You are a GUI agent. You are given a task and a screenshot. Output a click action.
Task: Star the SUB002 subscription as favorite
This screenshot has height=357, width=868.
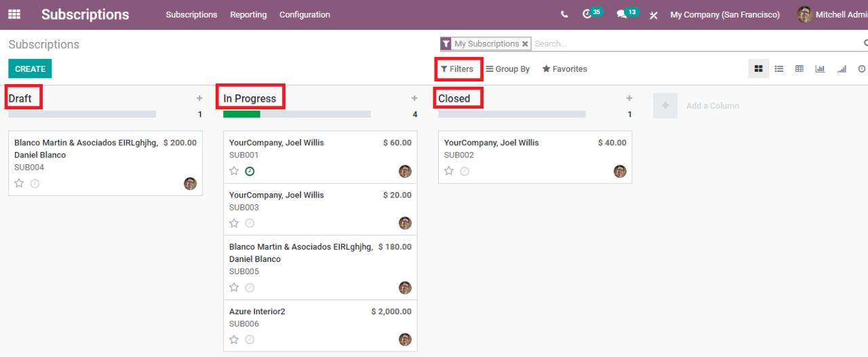pyautogui.click(x=449, y=171)
